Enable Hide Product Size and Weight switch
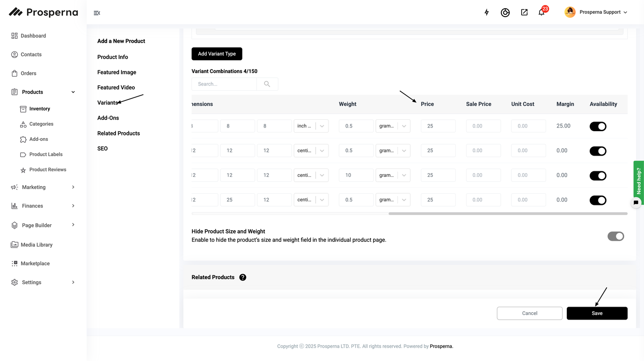This screenshot has height=361, width=644. pyautogui.click(x=615, y=236)
